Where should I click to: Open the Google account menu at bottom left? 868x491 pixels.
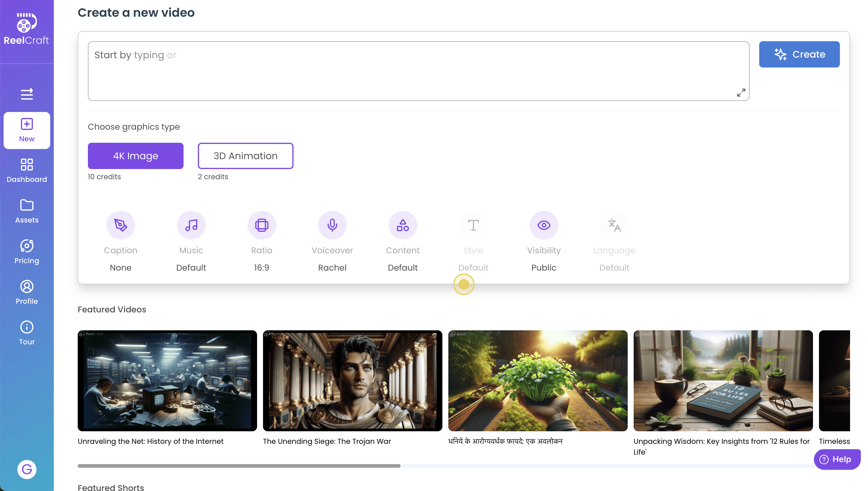27,469
